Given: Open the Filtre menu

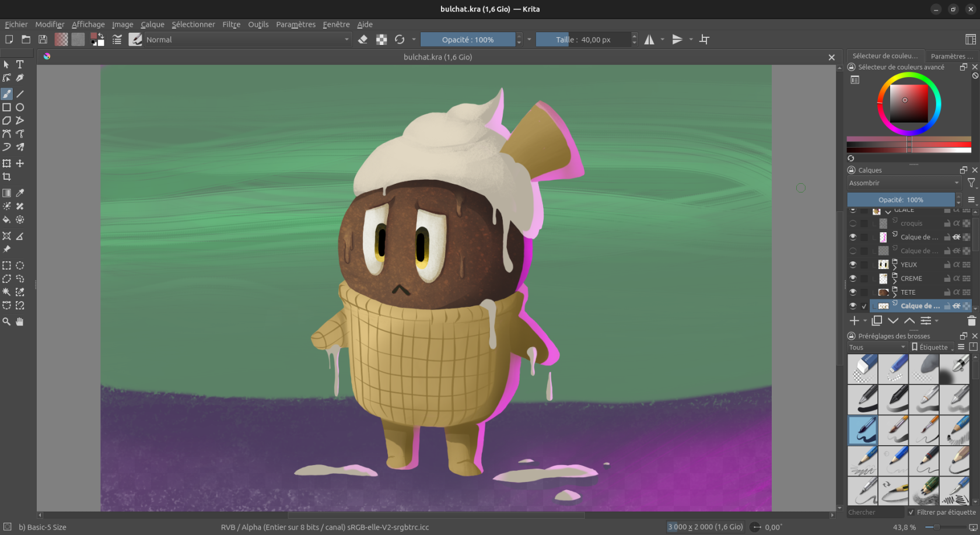Looking at the screenshot, I should 232,25.
